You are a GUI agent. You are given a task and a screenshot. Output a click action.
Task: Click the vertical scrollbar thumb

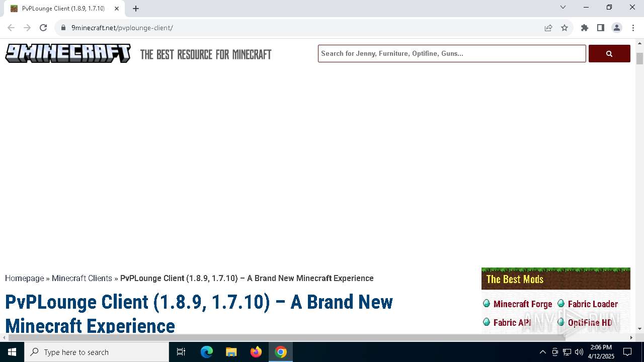(x=639, y=58)
